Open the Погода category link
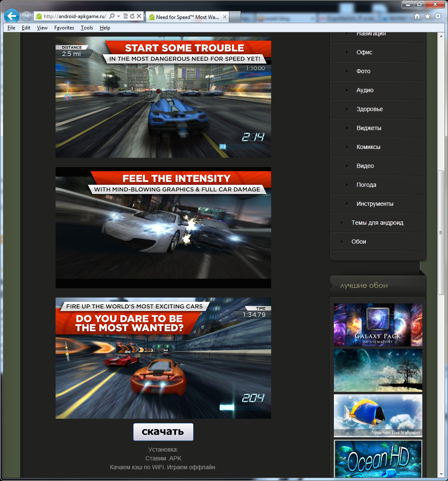Screen dimensions: 448x481 366,185
